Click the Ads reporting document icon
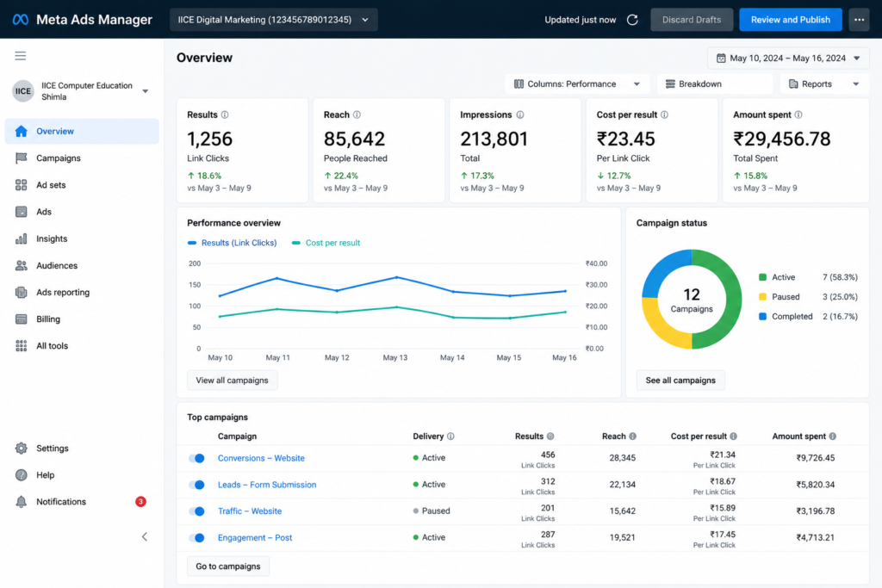This screenshot has height=588, width=882. (x=22, y=293)
